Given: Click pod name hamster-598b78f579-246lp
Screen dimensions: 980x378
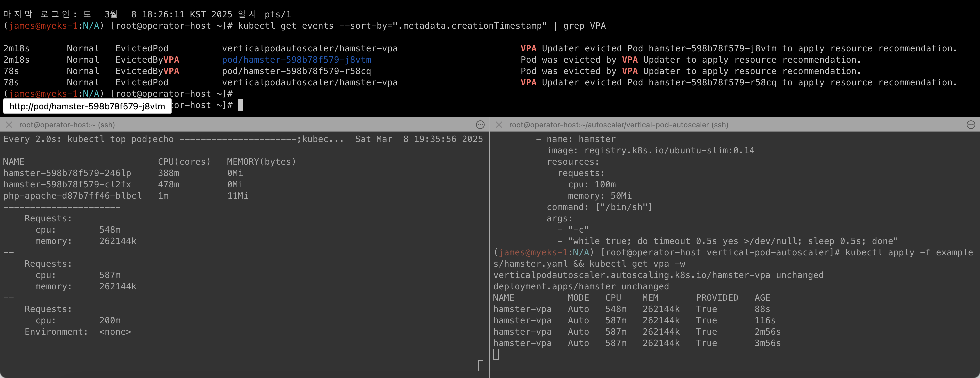Looking at the screenshot, I should (67, 173).
